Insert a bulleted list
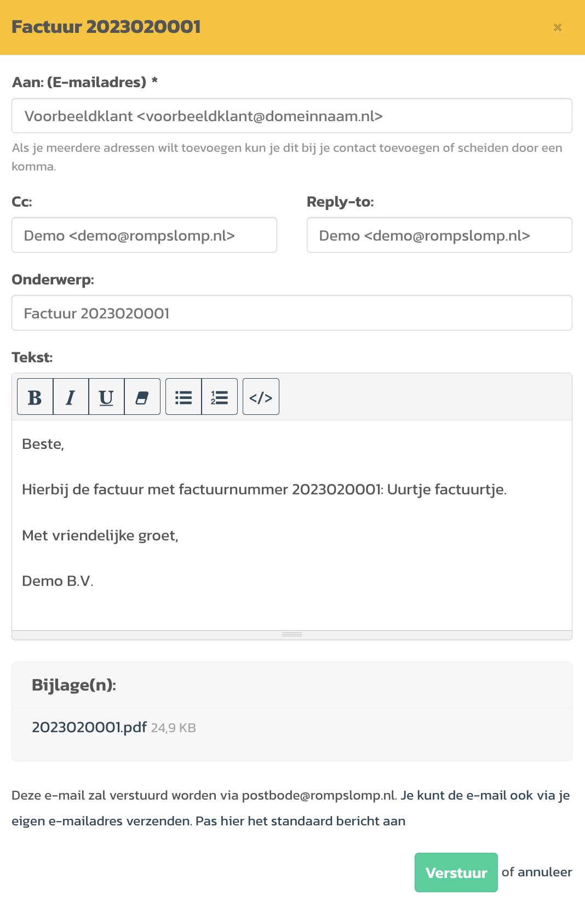The height and width of the screenshot is (924, 585). point(183,397)
